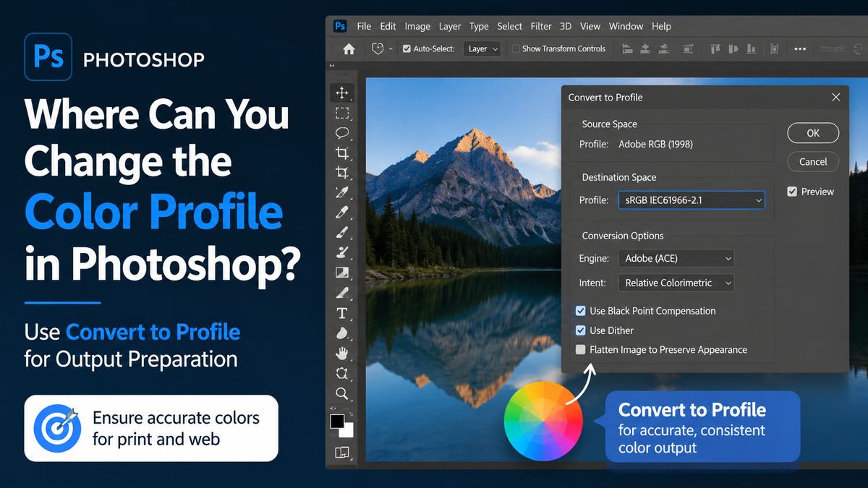Open the Engine dropdown showing Adobe (ACE)
This screenshot has height=488, width=868.
(x=676, y=258)
